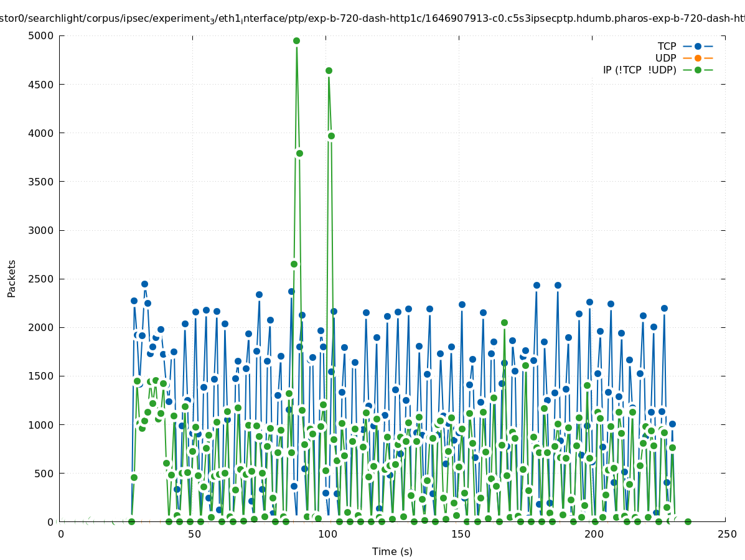The image size is (745, 560).
Task: Toggle the IP (!TCP !UDP) legend label
Action: point(639,70)
